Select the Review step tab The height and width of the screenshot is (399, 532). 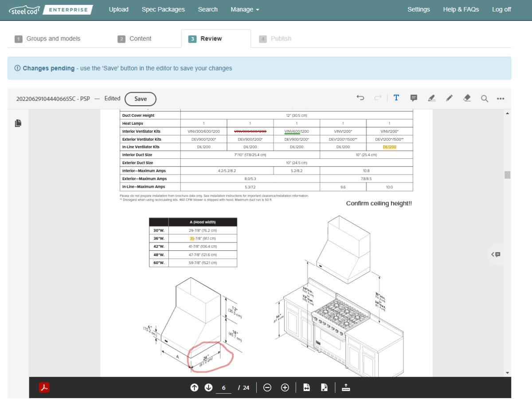tap(216, 39)
